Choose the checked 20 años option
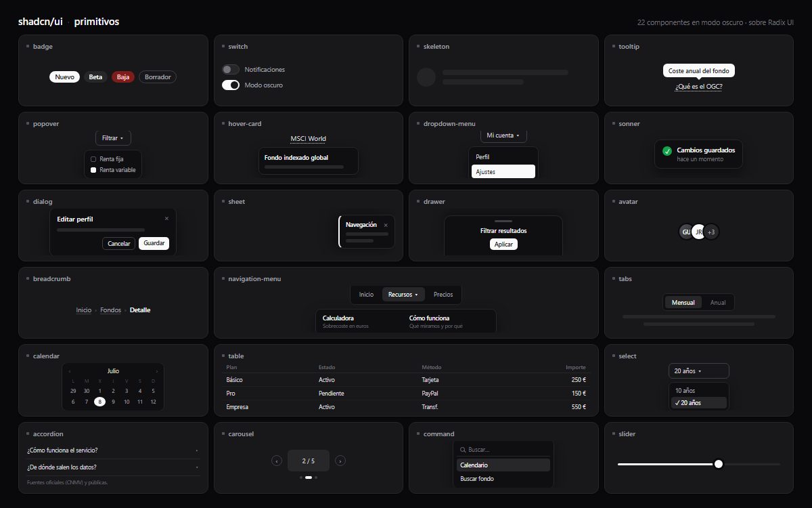Screen dimensions: 812x508 click(698, 403)
